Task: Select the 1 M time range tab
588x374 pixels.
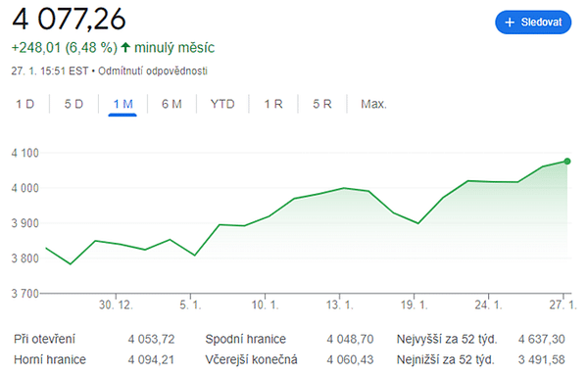Action: [x=123, y=104]
